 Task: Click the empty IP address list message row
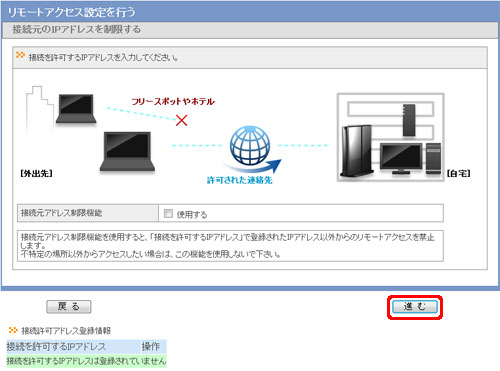pos(86,361)
